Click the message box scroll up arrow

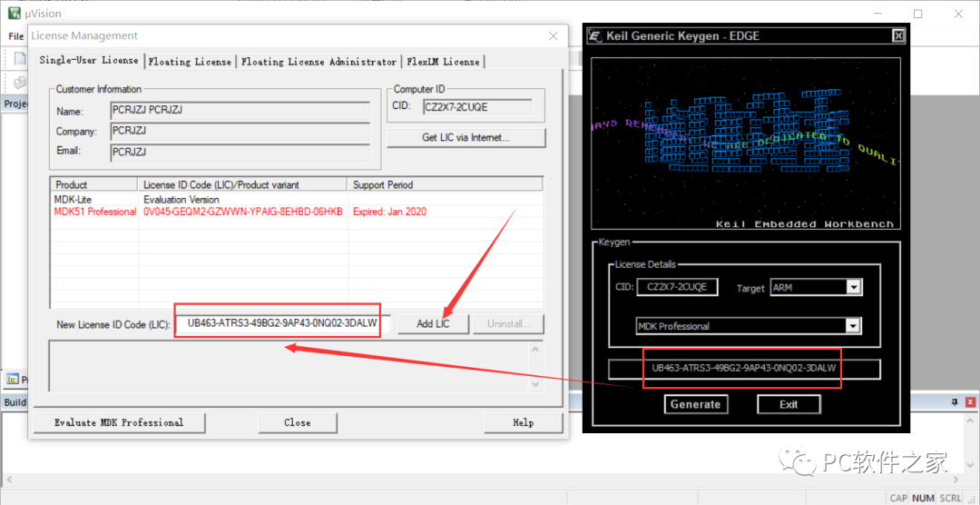click(x=535, y=349)
